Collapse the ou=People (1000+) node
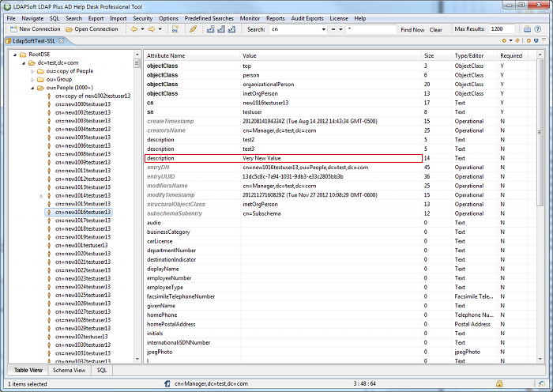Viewport: 553px width, 392px height. [x=32, y=88]
